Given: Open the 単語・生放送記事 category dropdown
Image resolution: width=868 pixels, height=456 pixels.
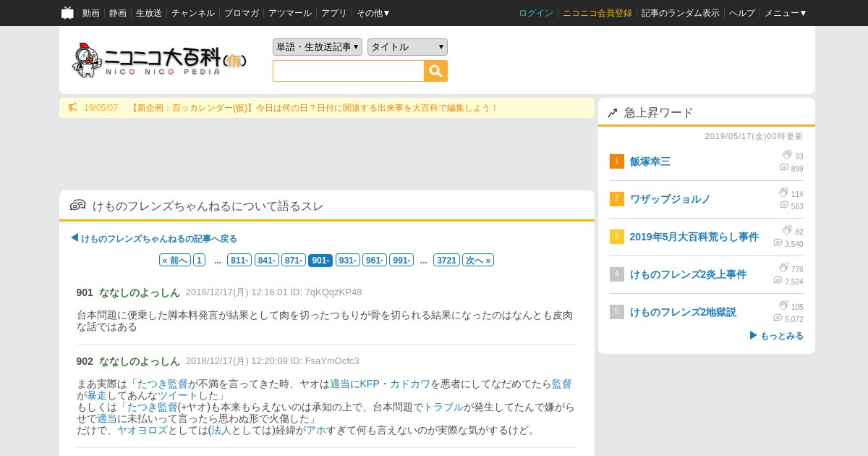Looking at the screenshot, I should click(x=318, y=47).
